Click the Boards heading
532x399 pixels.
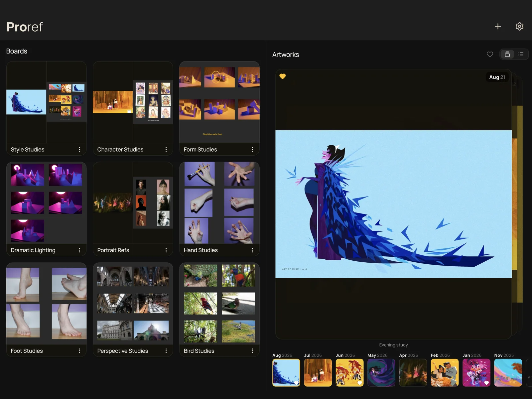(x=17, y=51)
